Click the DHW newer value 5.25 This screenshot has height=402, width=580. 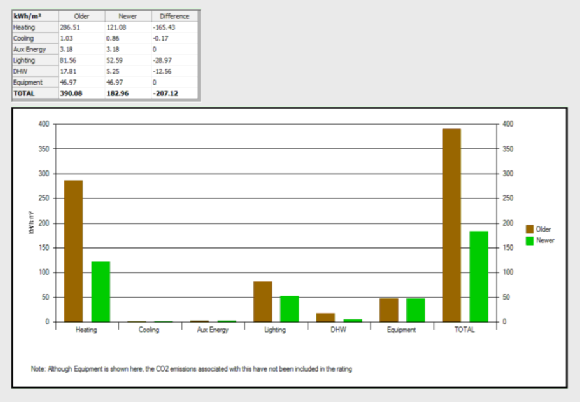point(113,71)
